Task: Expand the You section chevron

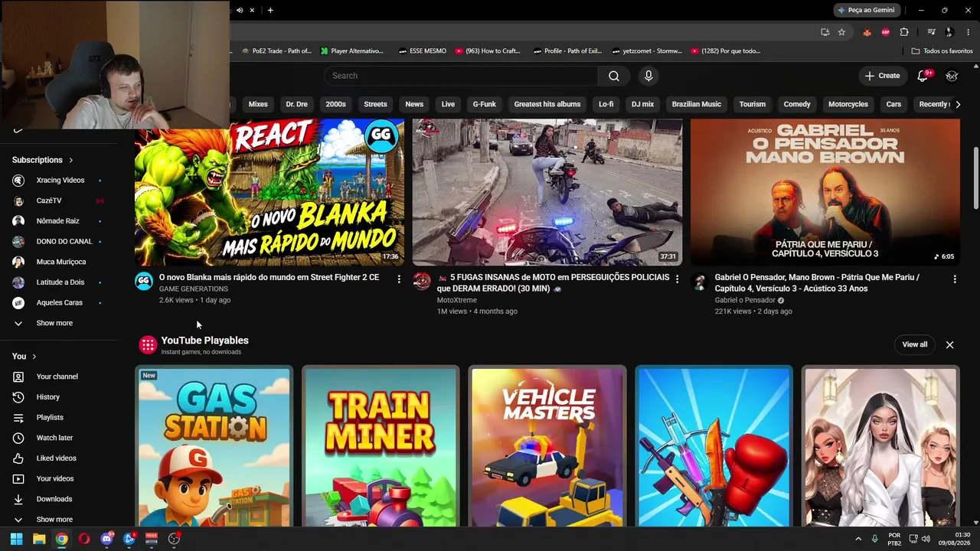Action: pyautogui.click(x=34, y=357)
